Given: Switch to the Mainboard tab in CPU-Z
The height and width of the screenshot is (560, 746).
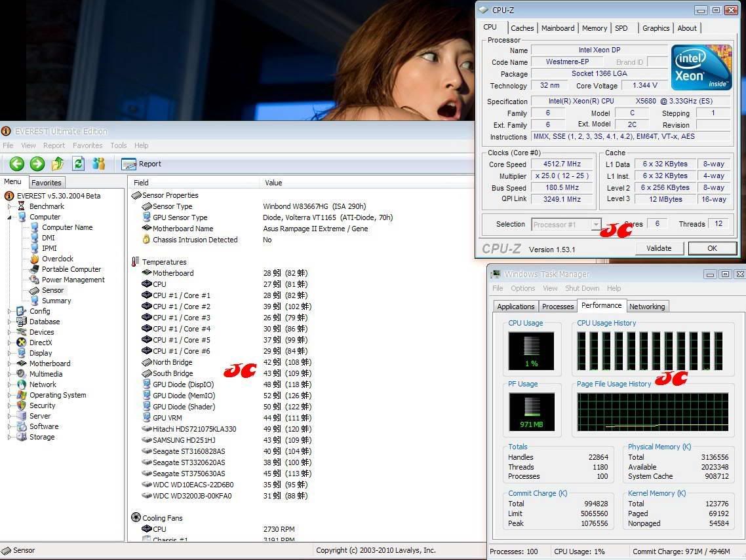Looking at the screenshot, I should [558, 28].
